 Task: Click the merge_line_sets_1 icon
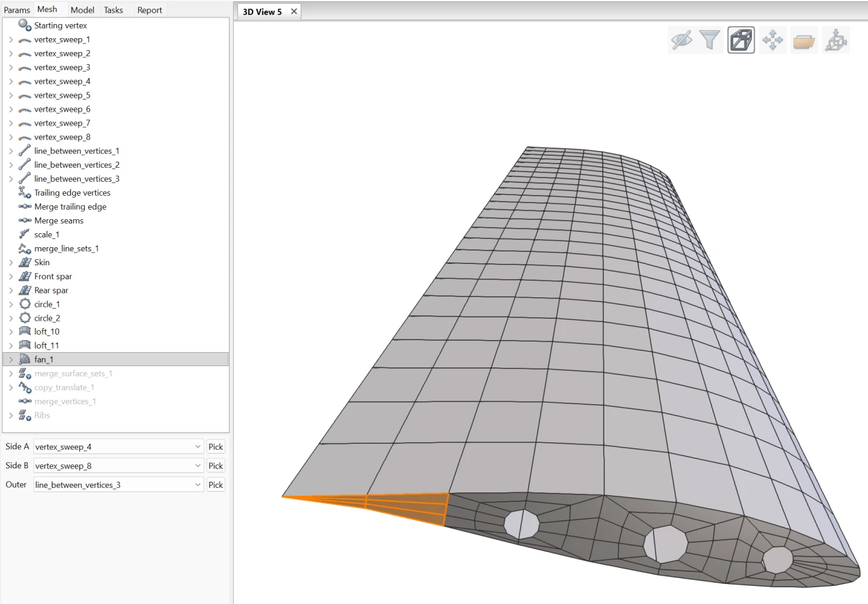point(25,249)
